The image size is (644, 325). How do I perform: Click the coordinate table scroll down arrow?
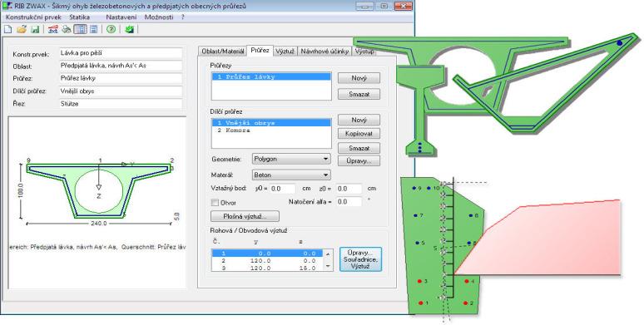[327, 266]
